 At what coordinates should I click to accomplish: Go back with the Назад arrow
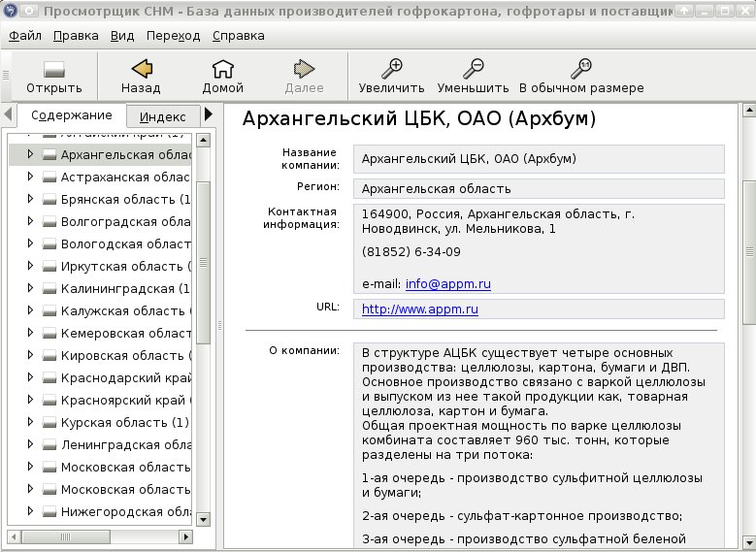[x=142, y=69]
